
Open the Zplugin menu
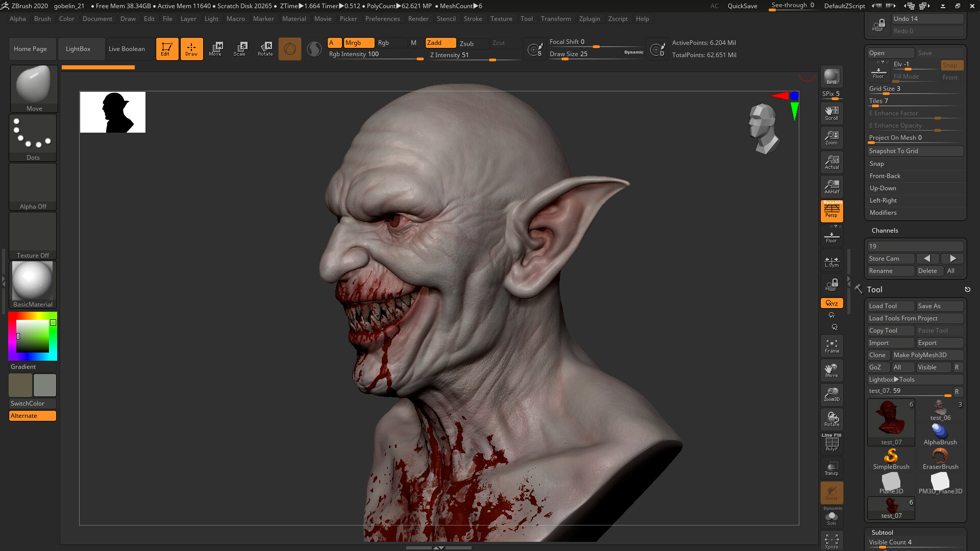coord(590,19)
